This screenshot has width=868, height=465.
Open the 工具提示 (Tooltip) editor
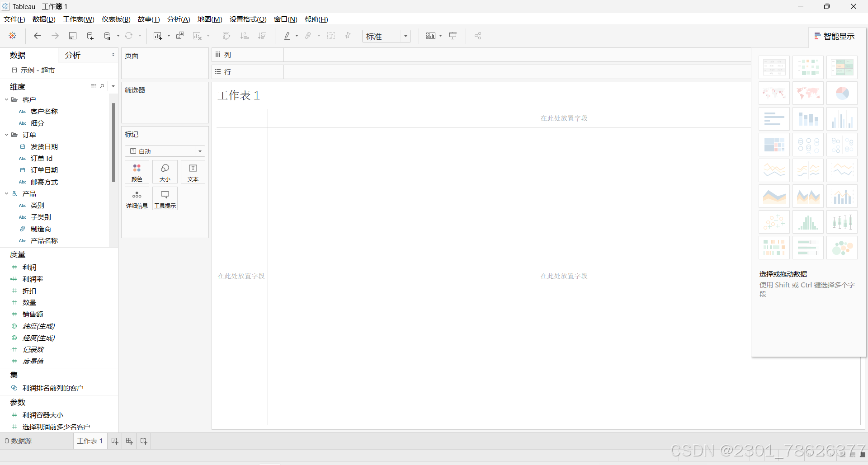pos(165,198)
